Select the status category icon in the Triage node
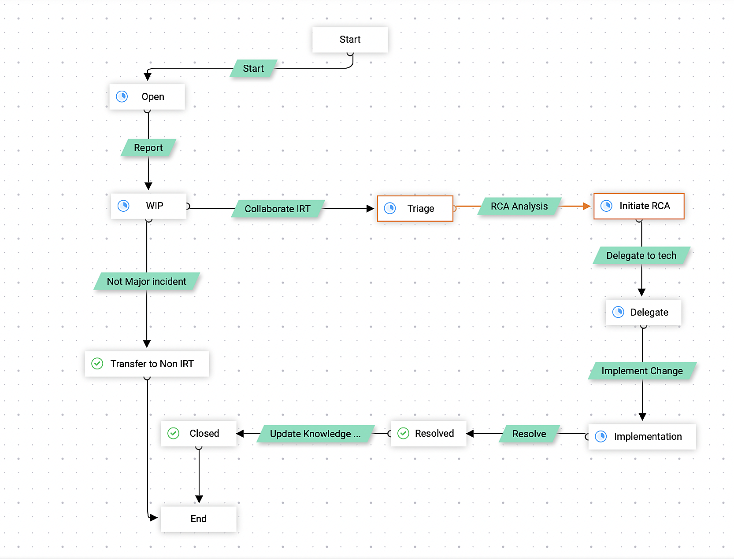The height and width of the screenshot is (560, 734). (x=390, y=208)
